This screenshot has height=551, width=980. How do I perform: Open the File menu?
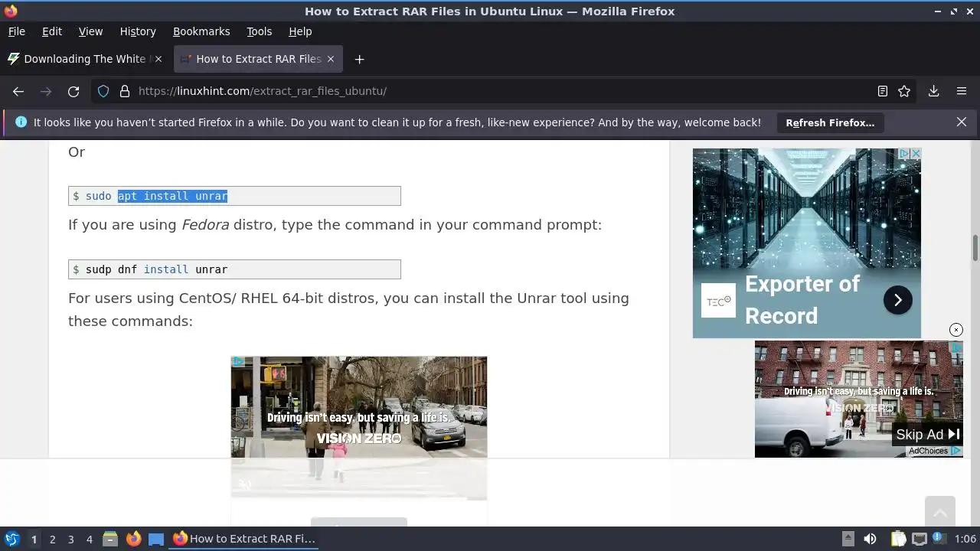(x=16, y=31)
